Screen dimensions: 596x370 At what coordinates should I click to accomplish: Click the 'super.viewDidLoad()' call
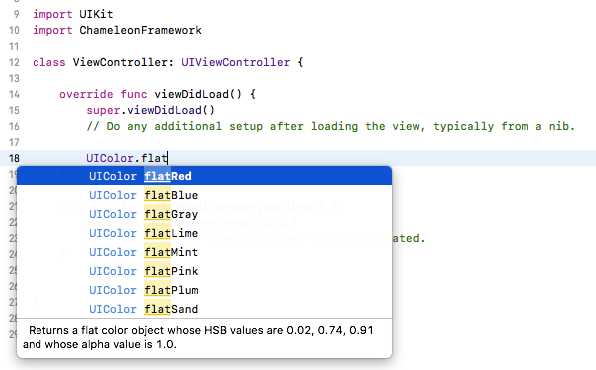click(x=151, y=110)
